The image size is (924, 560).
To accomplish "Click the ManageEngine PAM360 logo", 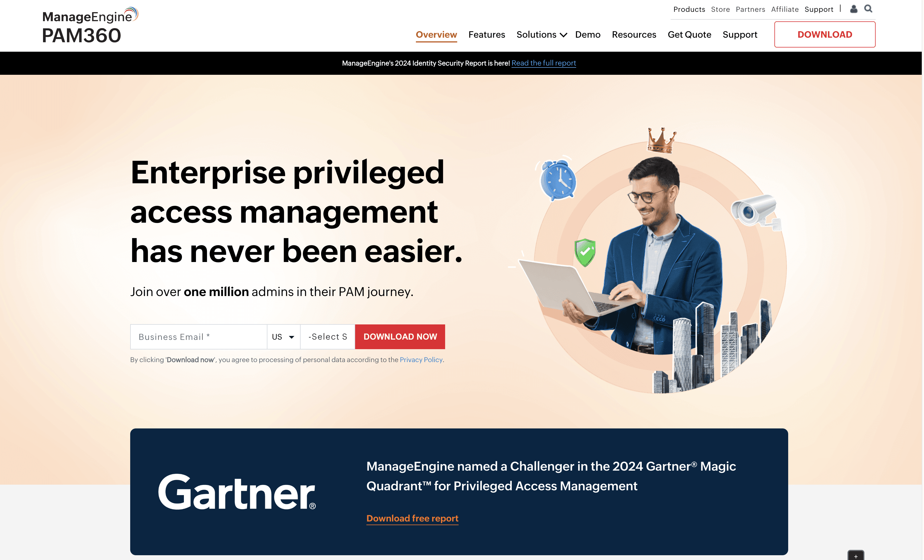I will pyautogui.click(x=90, y=25).
